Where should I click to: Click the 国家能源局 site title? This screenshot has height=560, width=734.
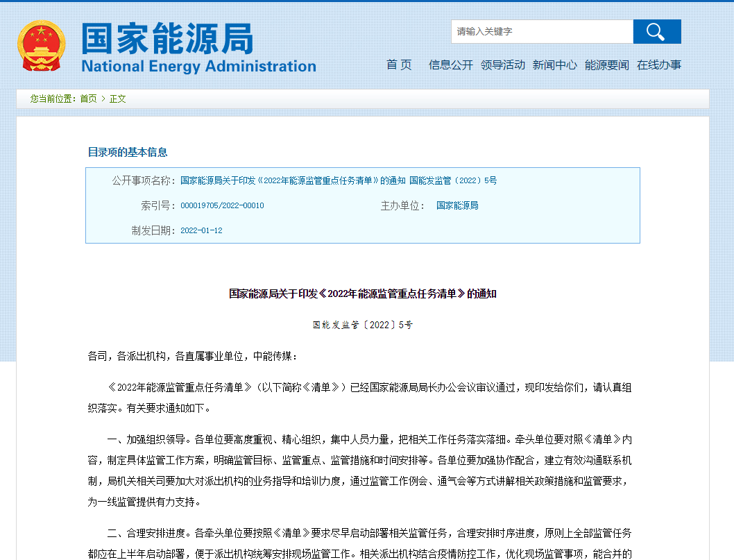[x=167, y=38]
